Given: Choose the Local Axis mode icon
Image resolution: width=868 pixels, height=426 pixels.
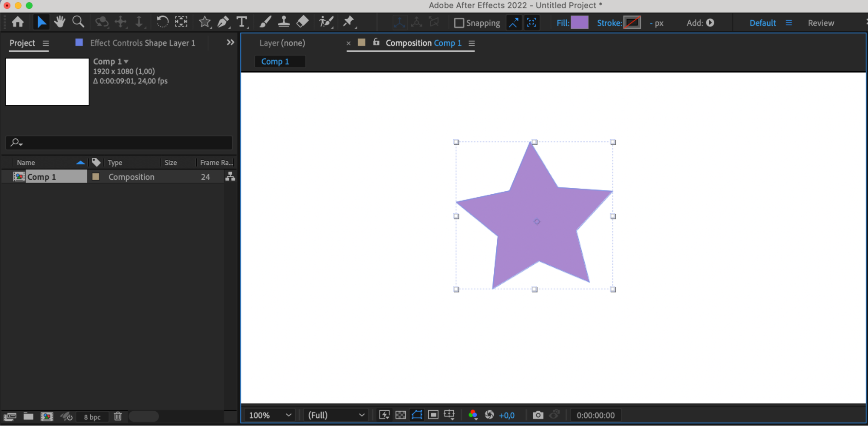Looking at the screenshot, I should [x=399, y=23].
